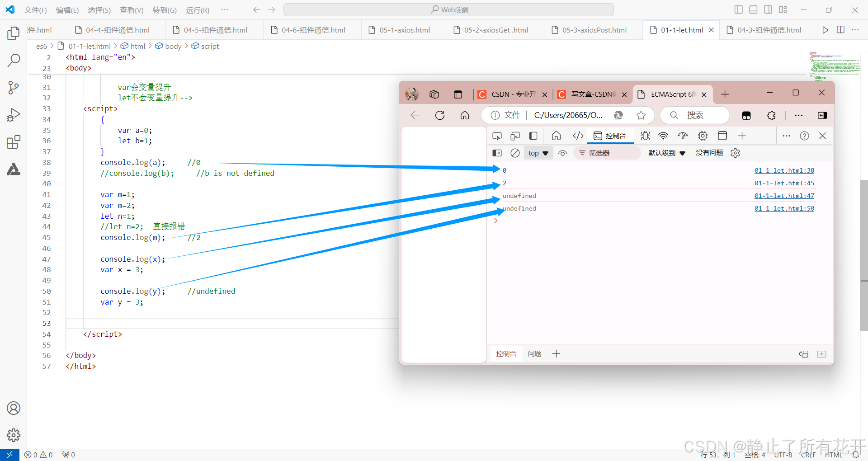Viewport: 868px width, 461px height.
Task: Open the DevTools Application panel
Action: click(722, 136)
